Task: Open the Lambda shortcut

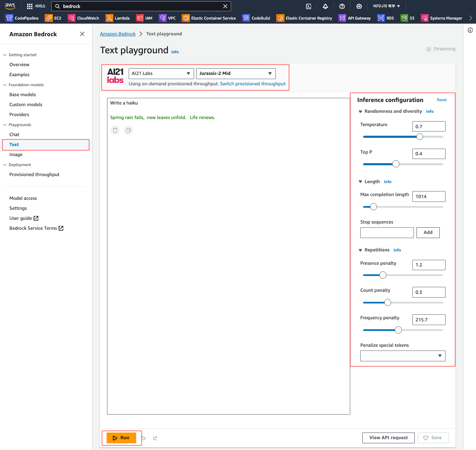Action: pyautogui.click(x=117, y=18)
